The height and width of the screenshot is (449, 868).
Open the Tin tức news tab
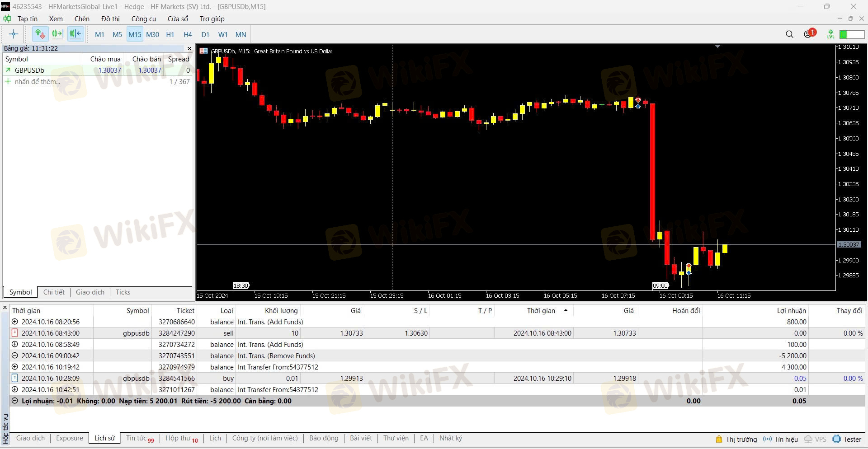[140, 438]
